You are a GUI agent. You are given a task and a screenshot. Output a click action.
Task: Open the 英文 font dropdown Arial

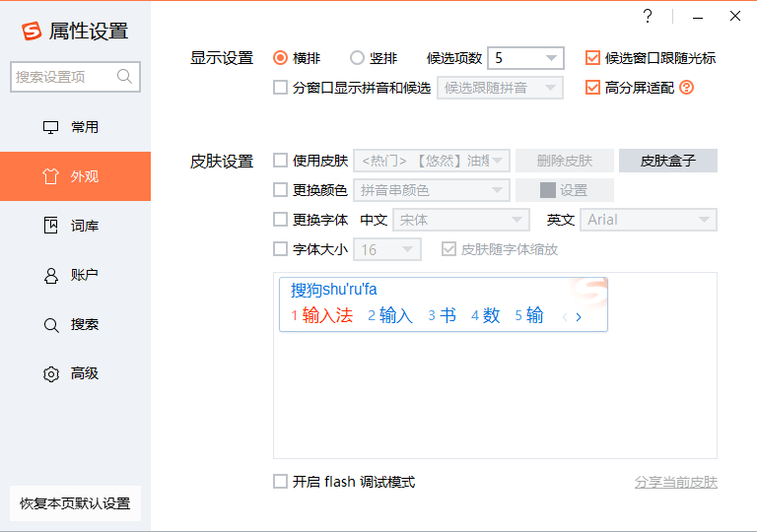pyautogui.click(x=649, y=220)
